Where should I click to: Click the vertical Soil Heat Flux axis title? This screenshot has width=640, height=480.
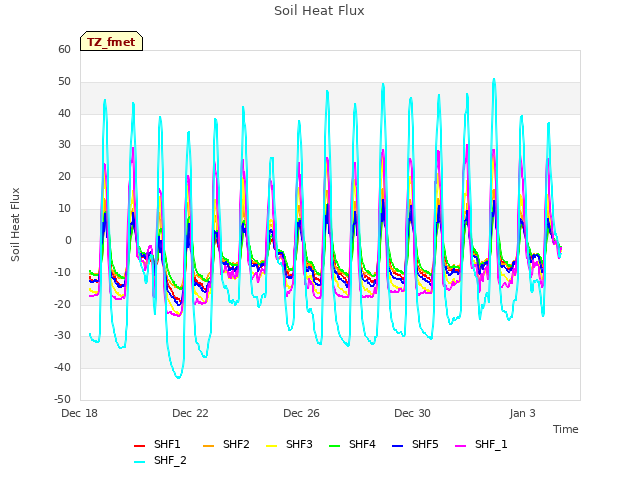point(15,224)
